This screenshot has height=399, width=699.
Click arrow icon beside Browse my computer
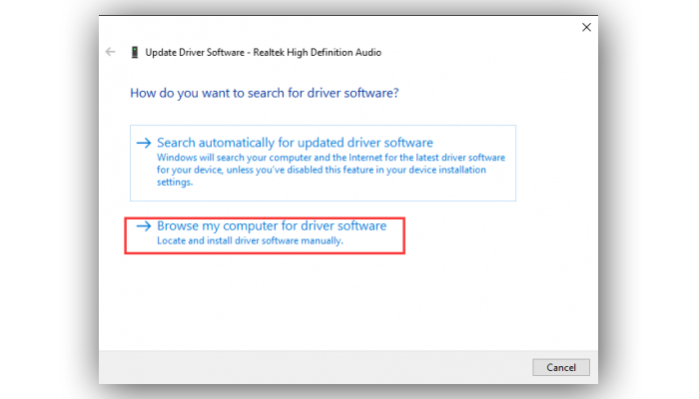tap(144, 226)
